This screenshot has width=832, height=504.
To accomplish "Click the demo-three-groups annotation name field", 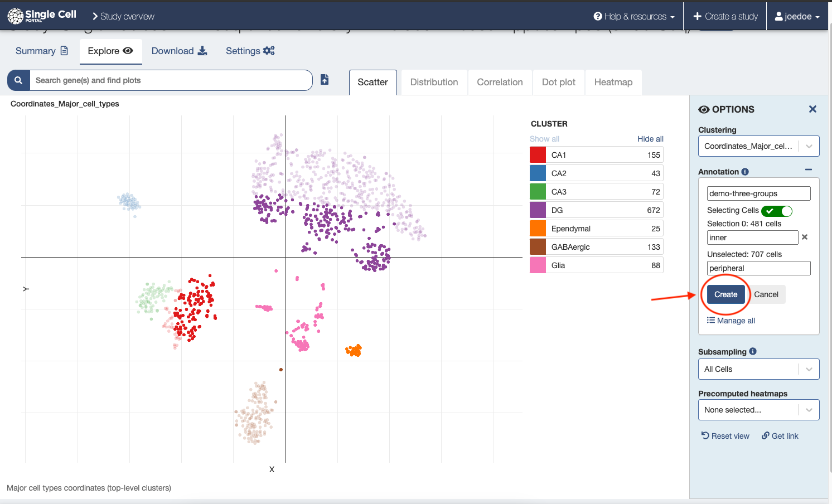I will [758, 193].
